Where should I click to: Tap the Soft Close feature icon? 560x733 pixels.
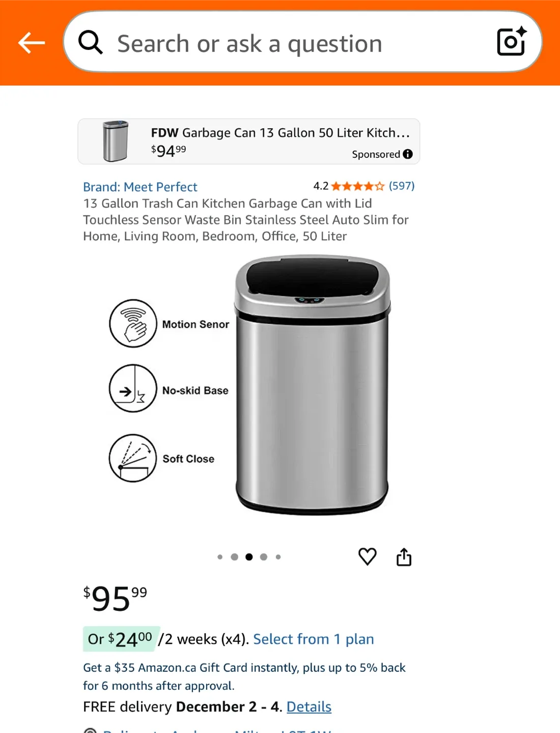[x=132, y=458]
